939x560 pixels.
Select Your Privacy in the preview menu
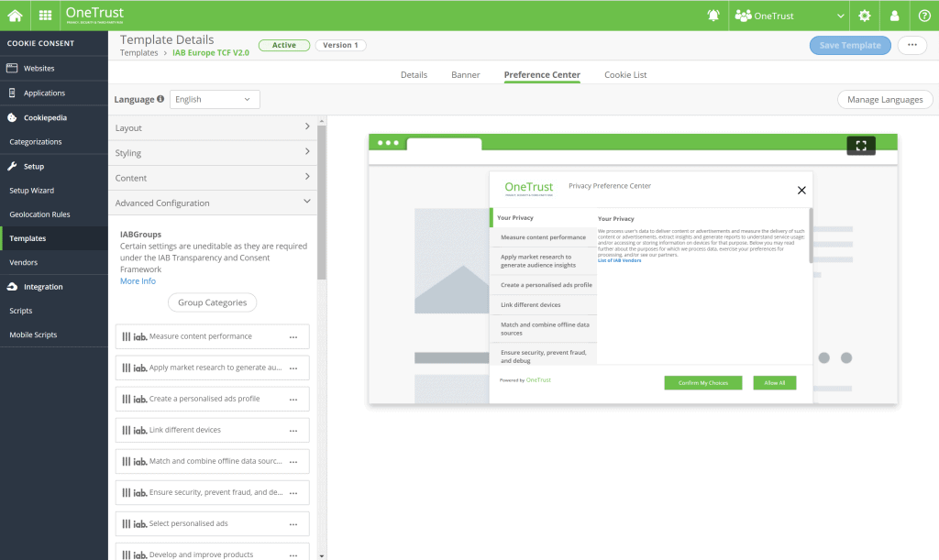(x=543, y=218)
